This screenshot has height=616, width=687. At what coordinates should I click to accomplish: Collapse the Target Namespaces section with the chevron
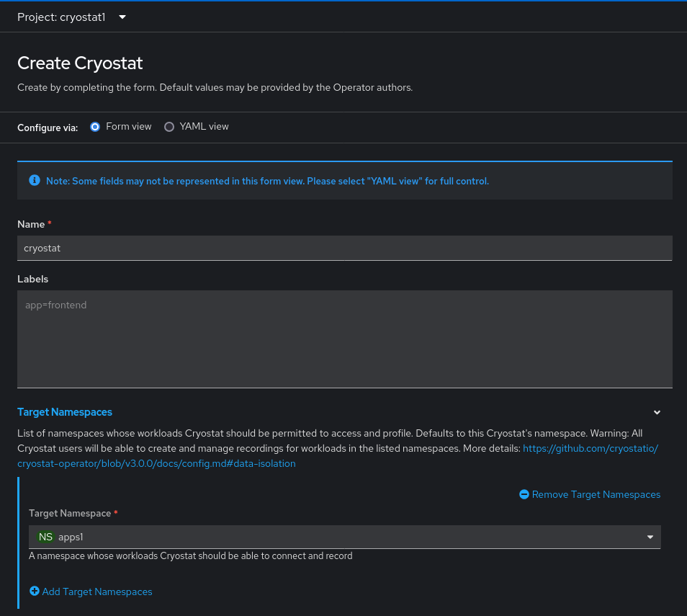point(657,412)
